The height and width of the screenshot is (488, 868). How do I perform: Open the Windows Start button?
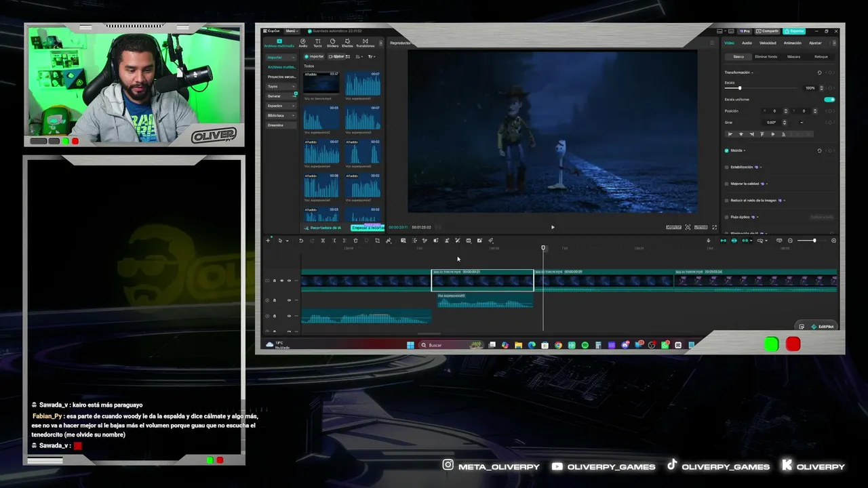[x=410, y=345]
